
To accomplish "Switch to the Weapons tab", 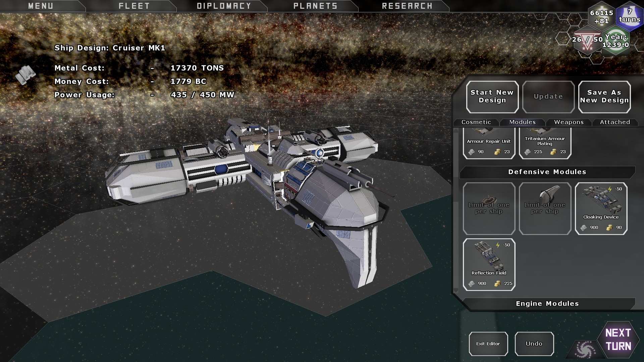I will tap(569, 122).
